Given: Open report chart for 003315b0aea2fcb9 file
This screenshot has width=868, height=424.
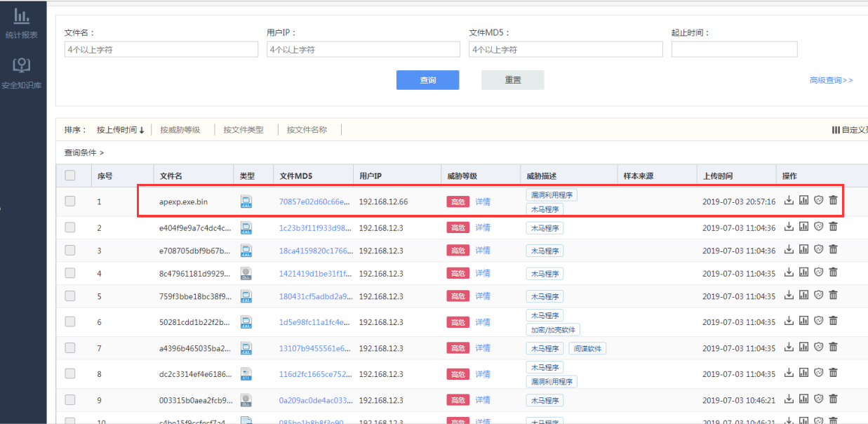Looking at the screenshot, I should 803,399.
